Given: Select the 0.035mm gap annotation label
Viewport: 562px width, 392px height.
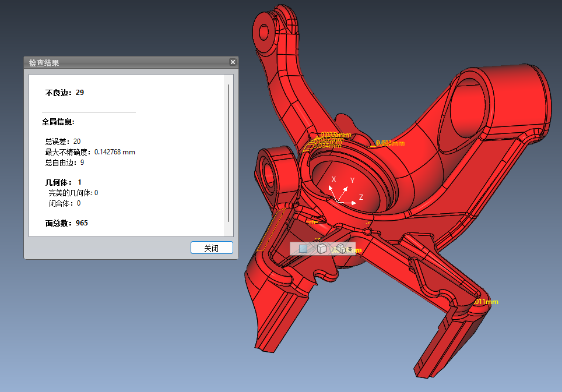Looking at the screenshot, I should point(336,135).
